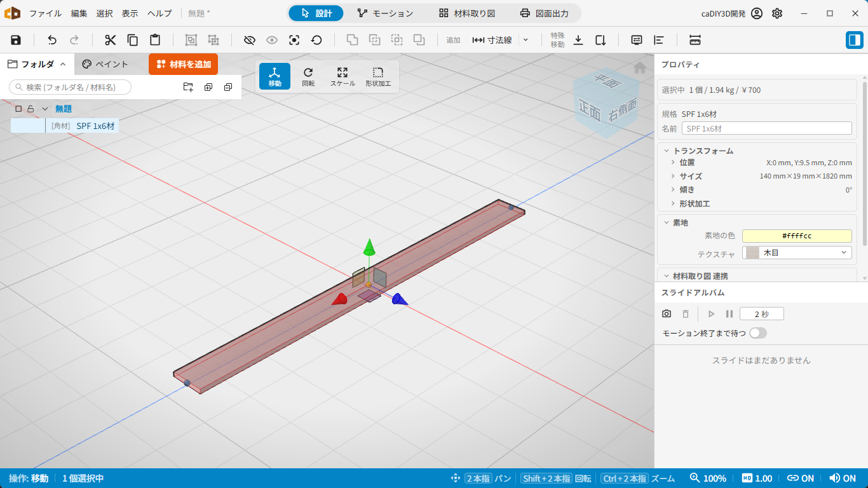Toggle the checkbox next to 無題 folder
Screen dimensions: 868x488
18,109
